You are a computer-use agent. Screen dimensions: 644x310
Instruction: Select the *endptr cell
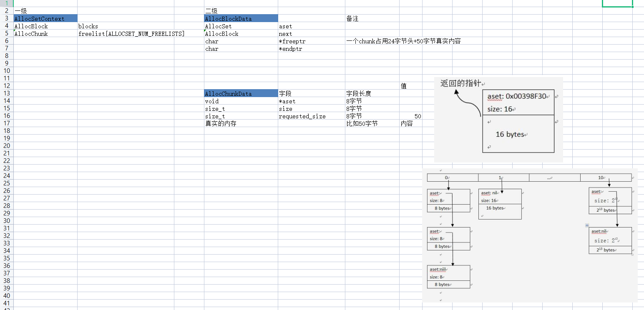click(x=312, y=49)
